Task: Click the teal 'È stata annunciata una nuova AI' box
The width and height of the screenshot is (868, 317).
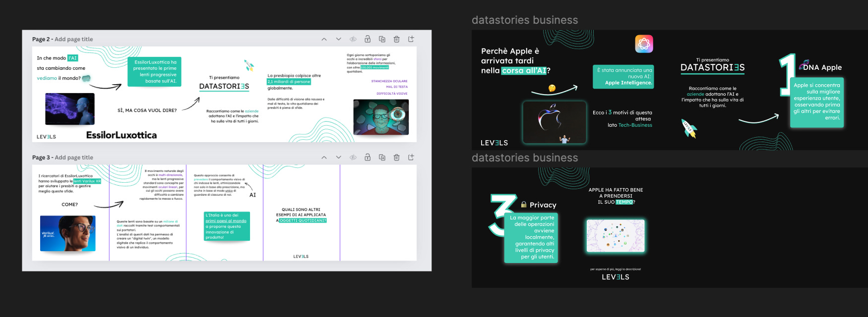Action: click(x=623, y=77)
